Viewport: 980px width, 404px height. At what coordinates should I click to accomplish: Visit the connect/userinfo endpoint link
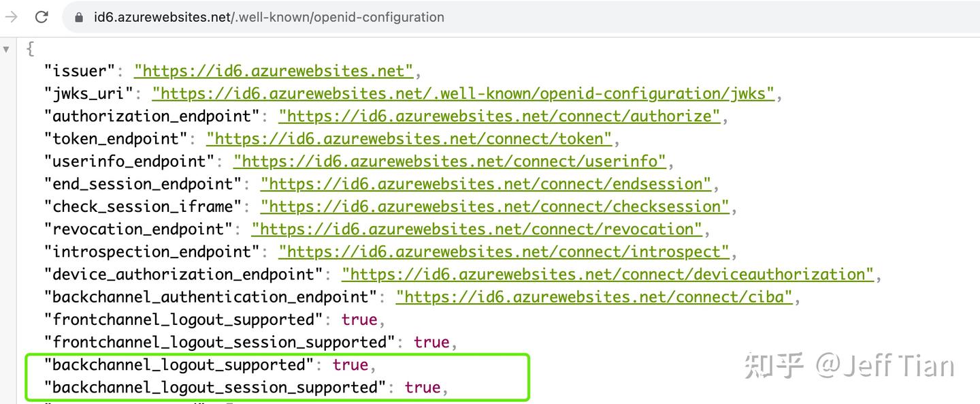[x=449, y=161]
